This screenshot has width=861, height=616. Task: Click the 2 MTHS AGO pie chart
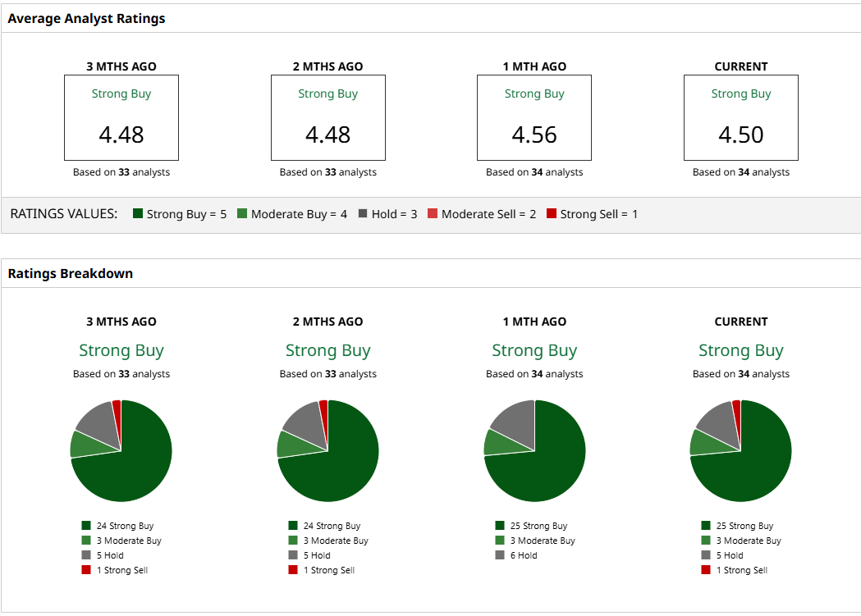click(327, 451)
